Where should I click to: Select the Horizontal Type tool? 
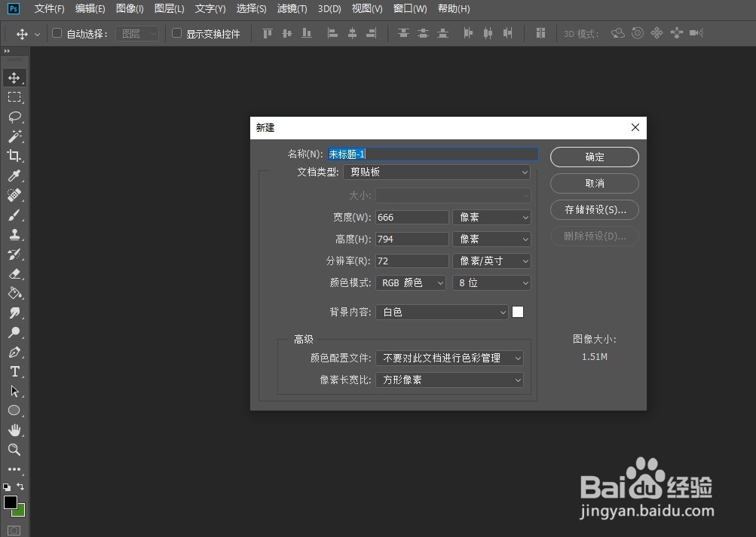[16, 371]
